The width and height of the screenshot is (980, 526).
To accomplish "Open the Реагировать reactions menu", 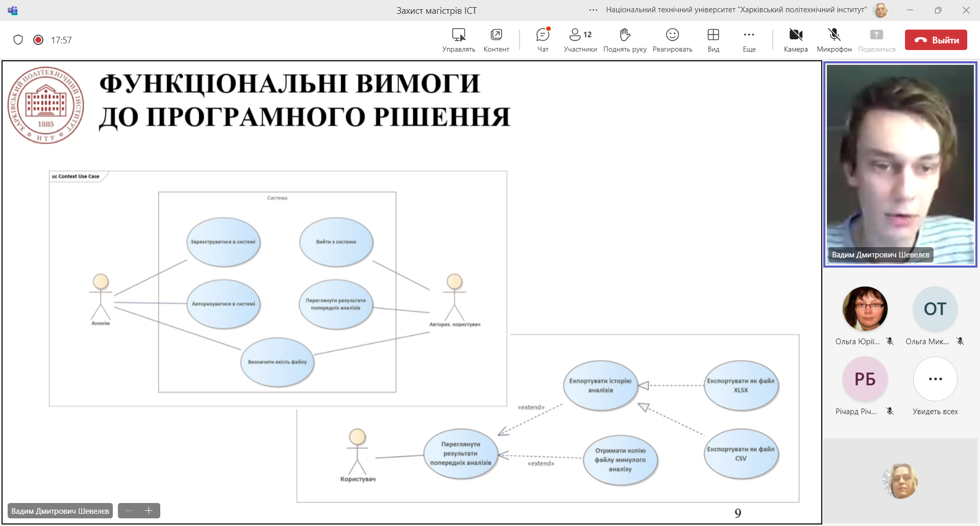I will pos(672,40).
